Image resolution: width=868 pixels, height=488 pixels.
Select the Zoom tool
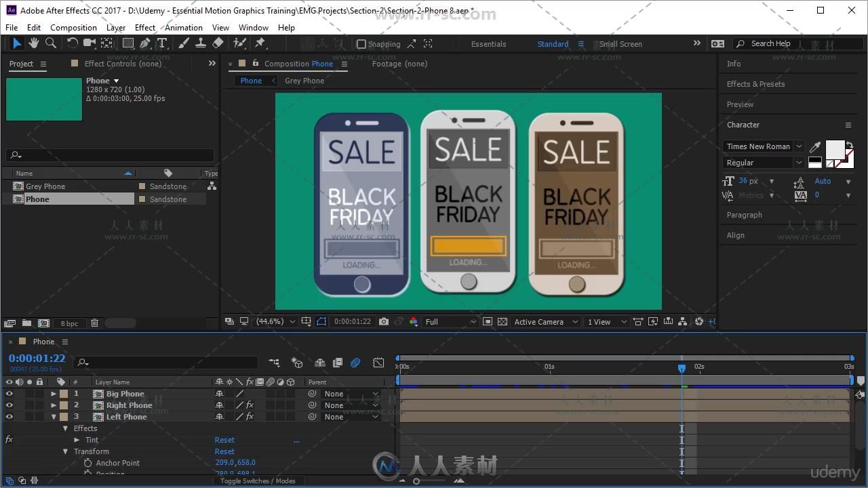50,43
